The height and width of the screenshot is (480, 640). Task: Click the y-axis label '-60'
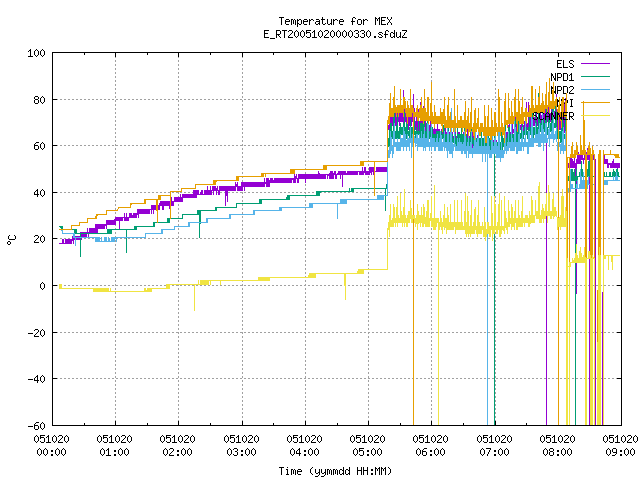point(36,426)
